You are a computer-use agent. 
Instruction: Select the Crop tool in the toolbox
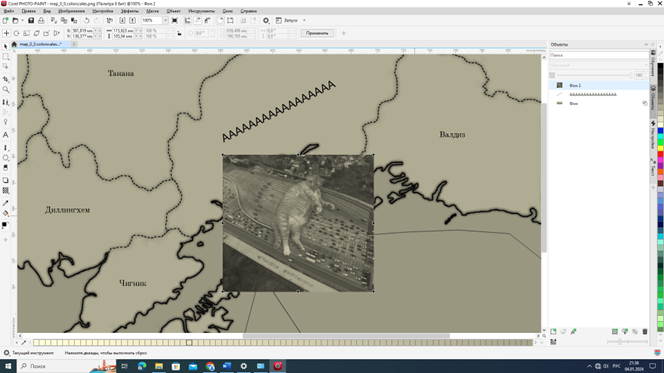point(6,79)
